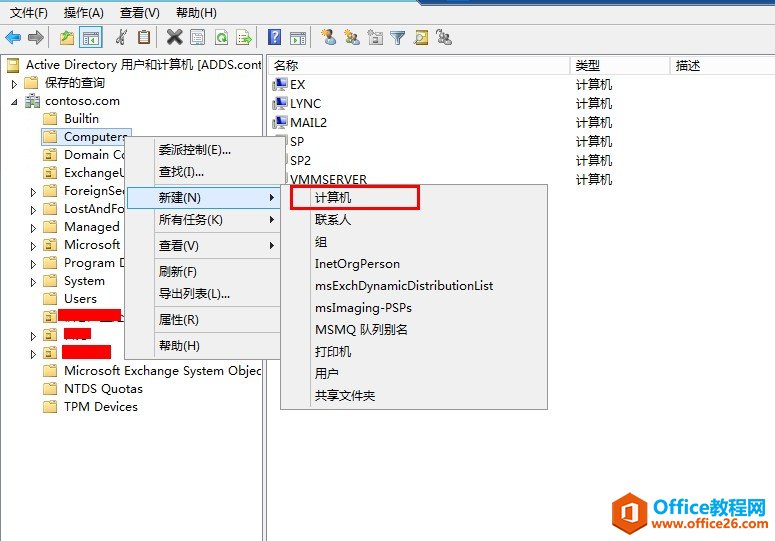Expand the Managed tree node arrow
This screenshot has width=775, height=541.
tap(33, 228)
